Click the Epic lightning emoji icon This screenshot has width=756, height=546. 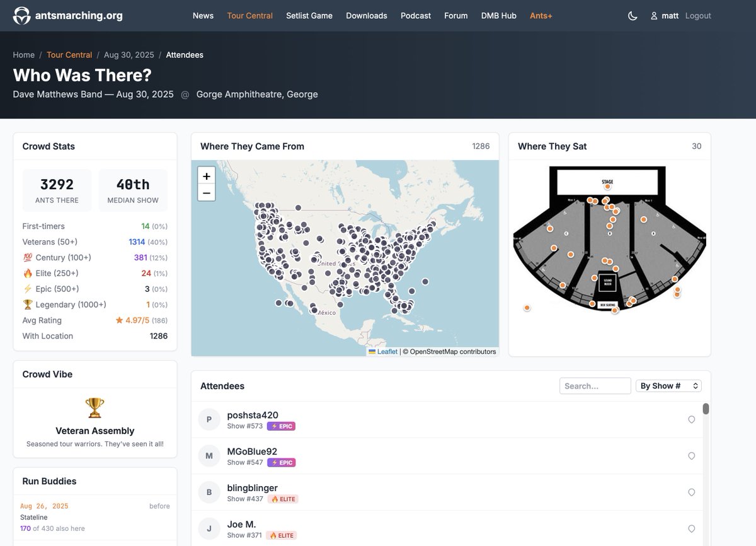tap(27, 289)
